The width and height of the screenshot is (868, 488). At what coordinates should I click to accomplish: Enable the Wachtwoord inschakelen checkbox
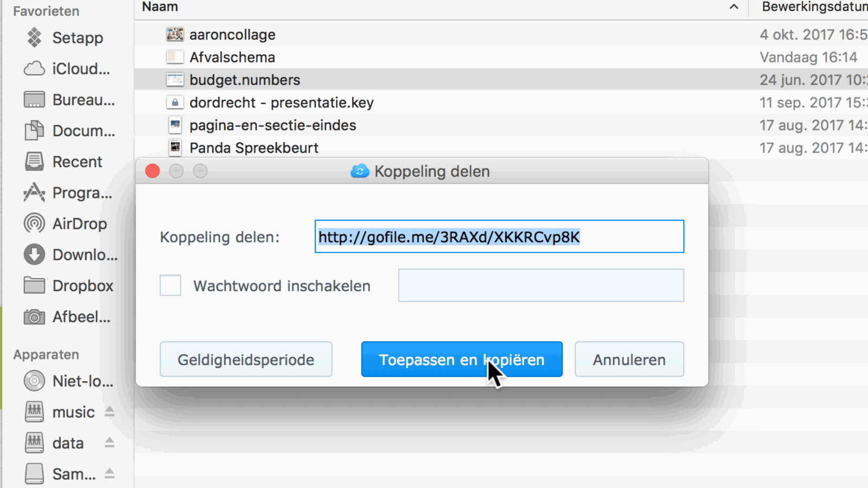(x=170, y=285)
